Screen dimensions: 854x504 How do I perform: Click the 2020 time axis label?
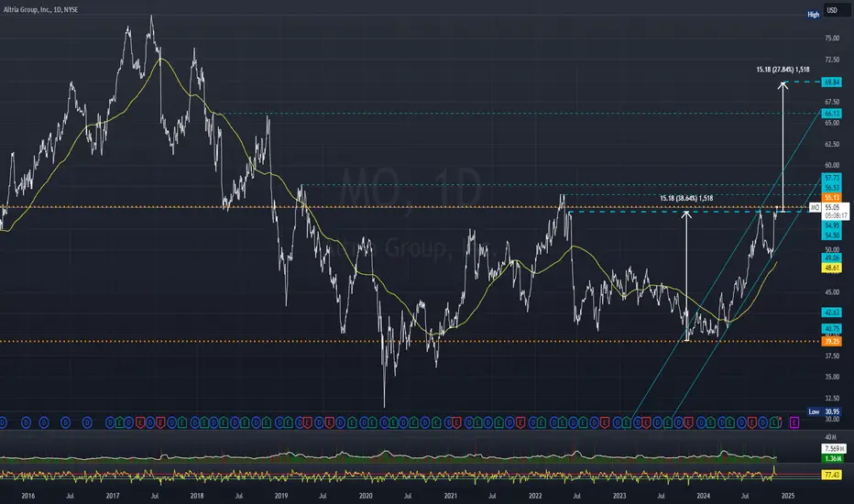tap(366, 496)
